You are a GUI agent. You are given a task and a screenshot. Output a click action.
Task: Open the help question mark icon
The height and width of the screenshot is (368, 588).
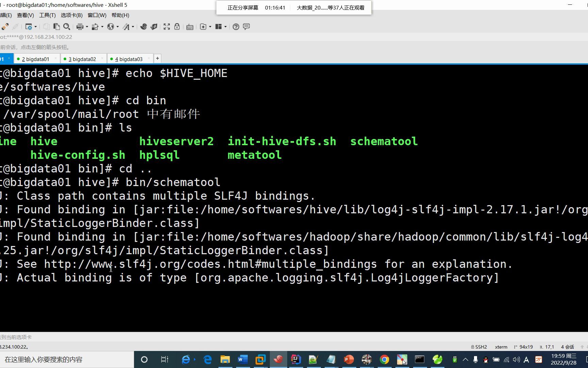[236, 27]
